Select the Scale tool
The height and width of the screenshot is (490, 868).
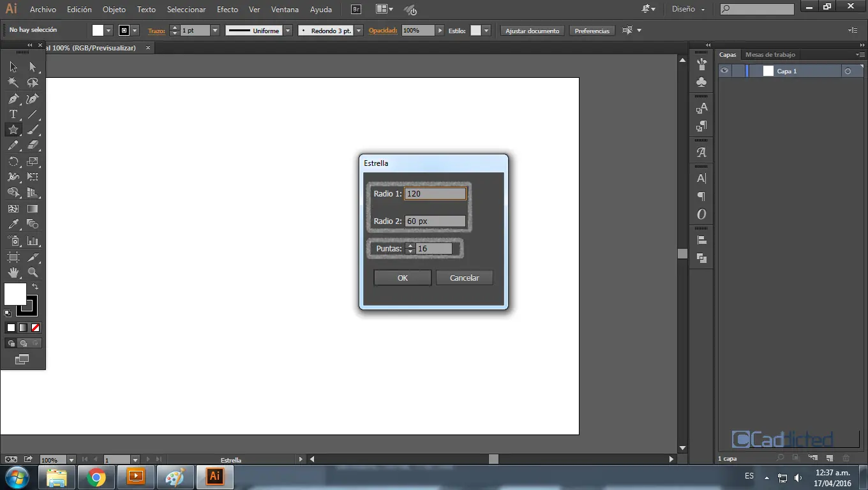[33, 161]
